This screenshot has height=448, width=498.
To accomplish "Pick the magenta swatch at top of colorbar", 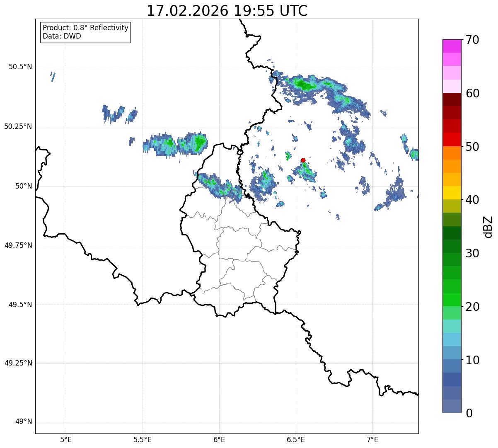I will click(x=452, y=46).
